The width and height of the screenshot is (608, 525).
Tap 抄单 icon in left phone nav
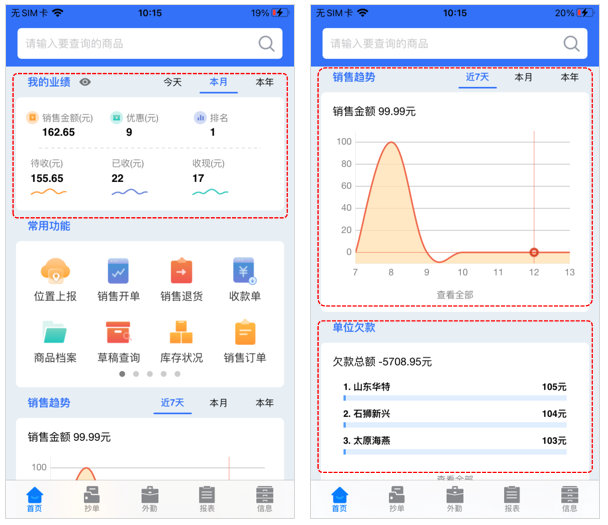[92, 495]
